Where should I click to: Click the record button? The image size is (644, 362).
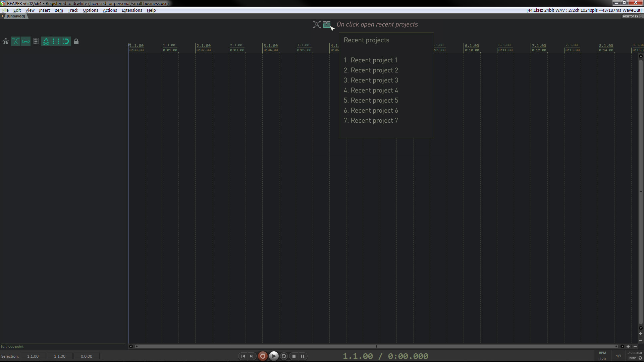coord(263,356)
